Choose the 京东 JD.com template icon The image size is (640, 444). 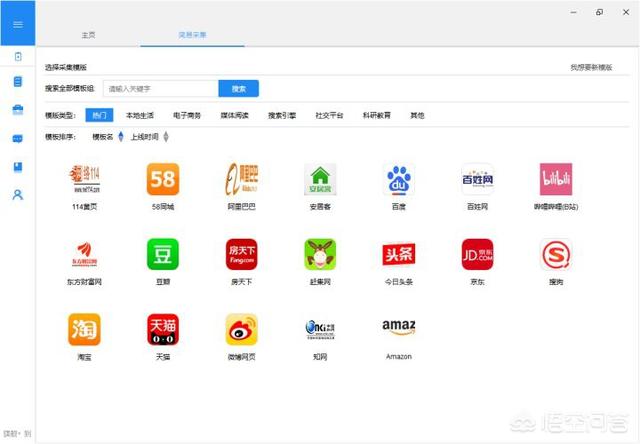(x=478, y=254)
